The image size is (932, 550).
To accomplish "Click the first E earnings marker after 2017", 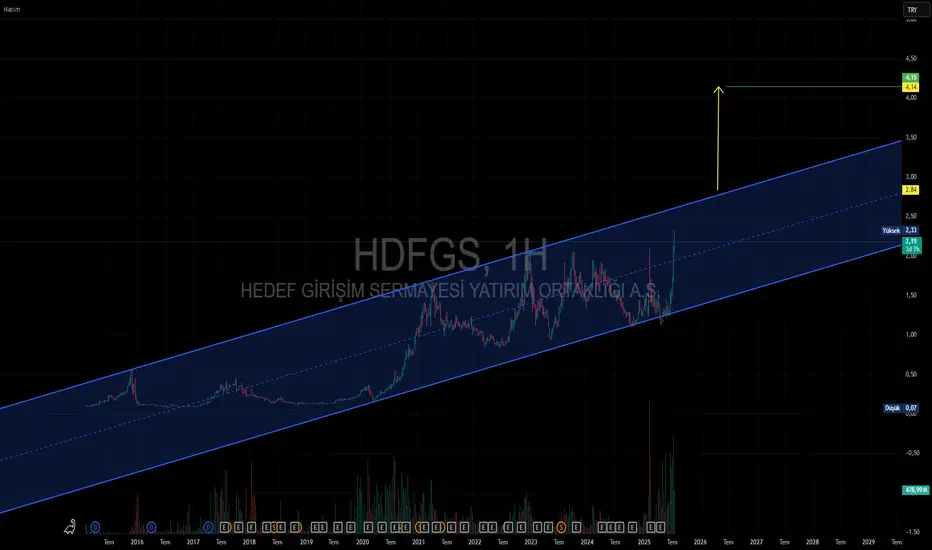I will (224, 527).
